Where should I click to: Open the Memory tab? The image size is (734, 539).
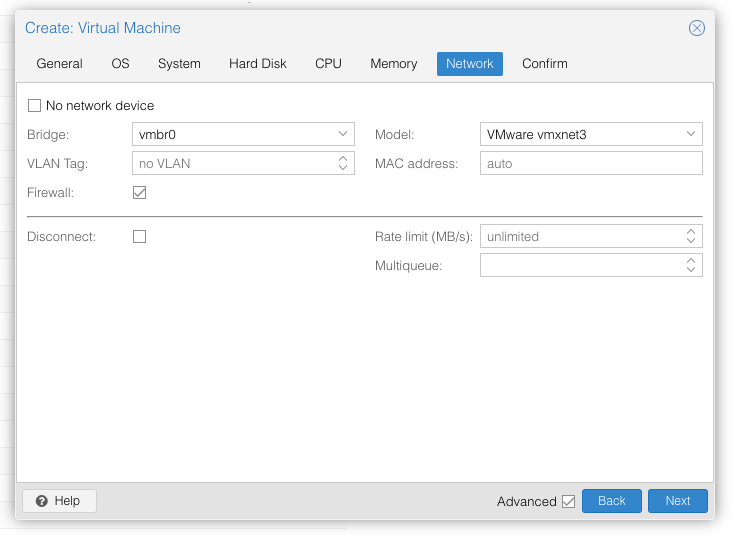(x=394, y=64)
